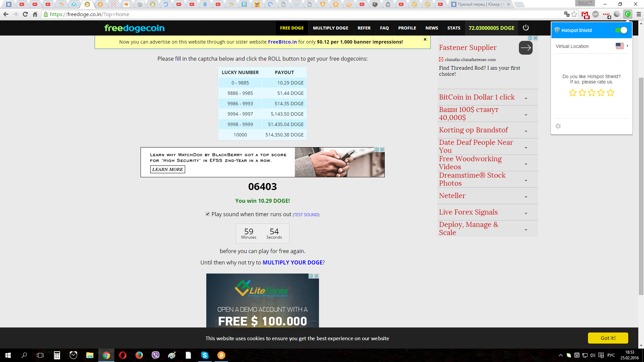Uncheck Play sound when timer runs out
Screen dimensions: 644x362
208,214
